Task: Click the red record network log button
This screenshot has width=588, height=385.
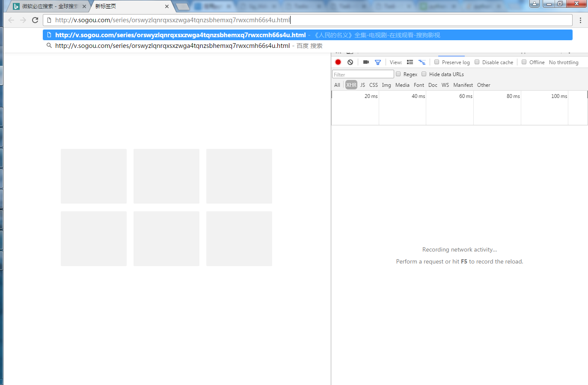Action: pyautogui.click(x=338, y=62)
